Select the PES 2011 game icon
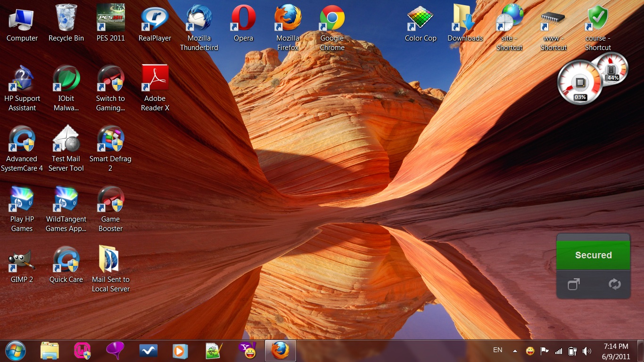The height and width of the screenshot is (362, 644). pos(110,19)
